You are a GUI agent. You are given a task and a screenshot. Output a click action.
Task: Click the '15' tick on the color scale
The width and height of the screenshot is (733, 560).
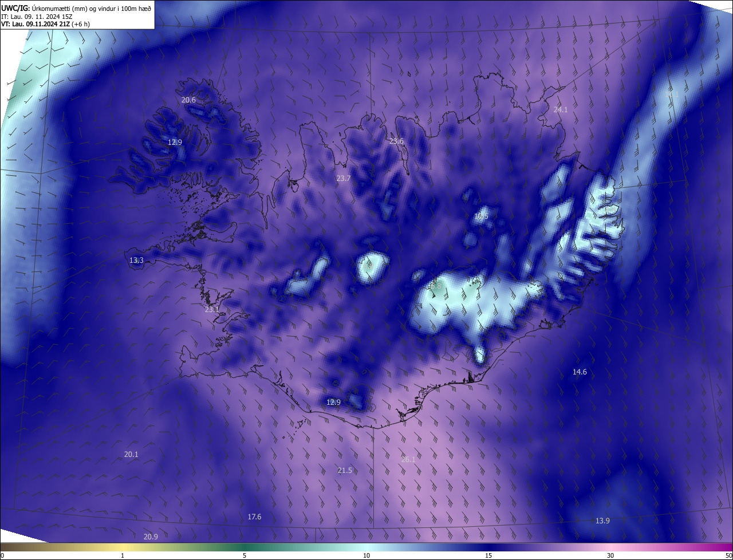pyautogui.click(x=488, y=556)
